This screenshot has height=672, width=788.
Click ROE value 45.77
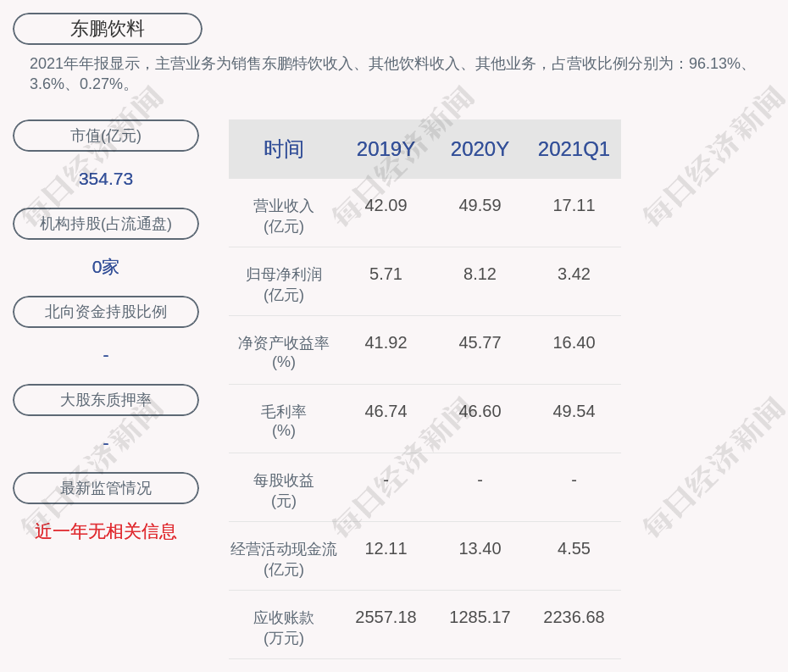[x=480, y=343]
